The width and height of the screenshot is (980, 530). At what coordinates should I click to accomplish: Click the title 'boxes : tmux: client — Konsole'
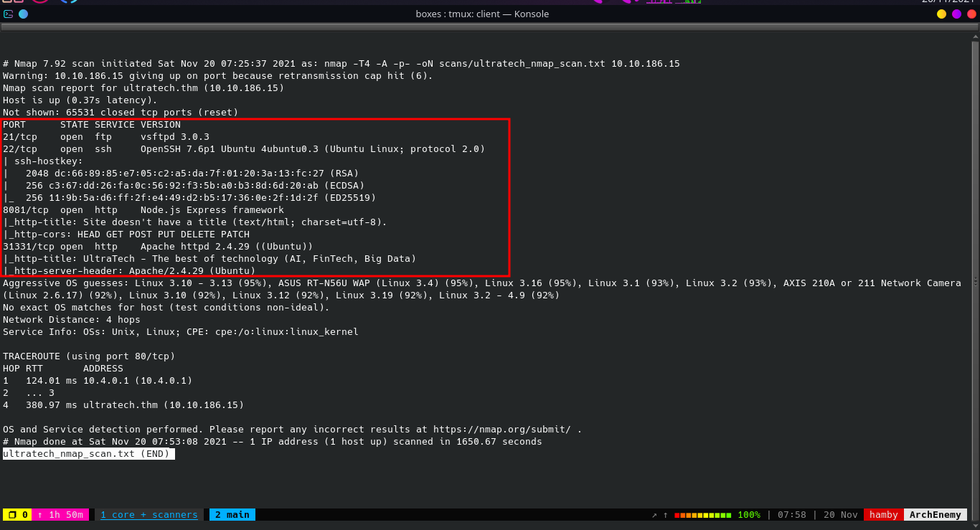click(x=482, y=14)
